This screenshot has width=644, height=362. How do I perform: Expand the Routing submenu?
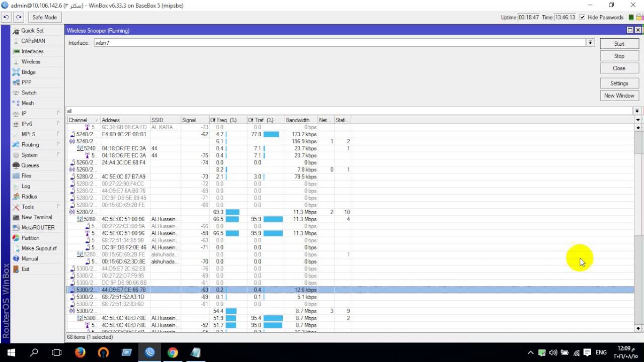click(x=58, y=144)
